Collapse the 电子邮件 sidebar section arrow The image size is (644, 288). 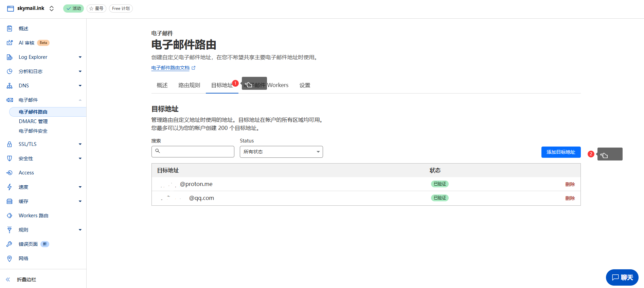click(x=80, y=100)
